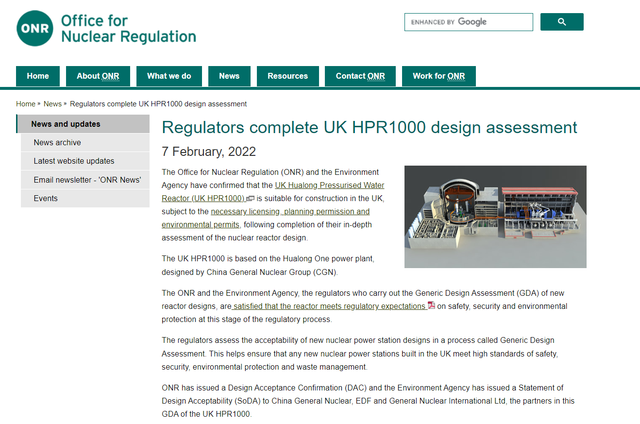
Task: Open Latest website updates sidebar link
Action: (x=74, y=161)
